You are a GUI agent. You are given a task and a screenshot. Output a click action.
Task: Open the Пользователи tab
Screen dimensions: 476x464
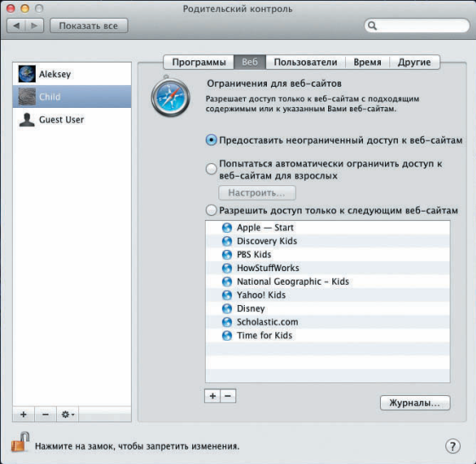coord(305,62)
